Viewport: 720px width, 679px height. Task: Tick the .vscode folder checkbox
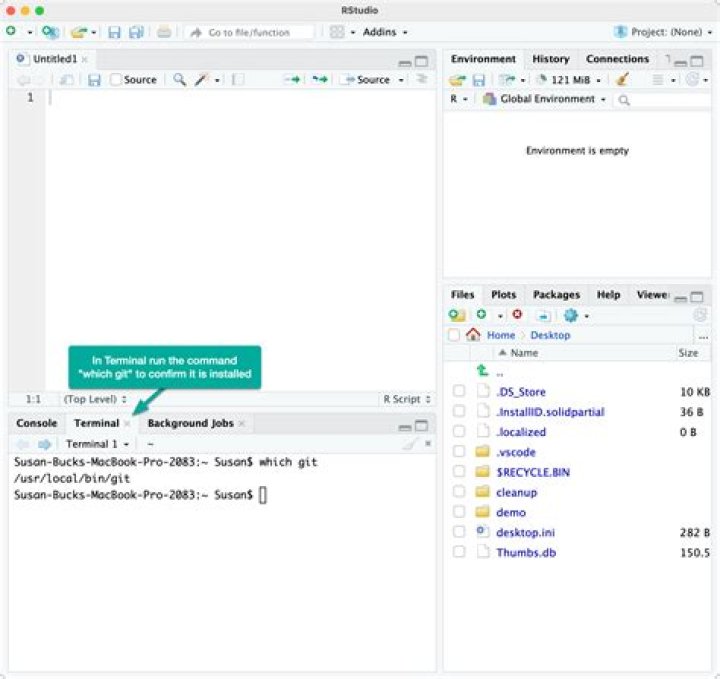coord(459,452)
